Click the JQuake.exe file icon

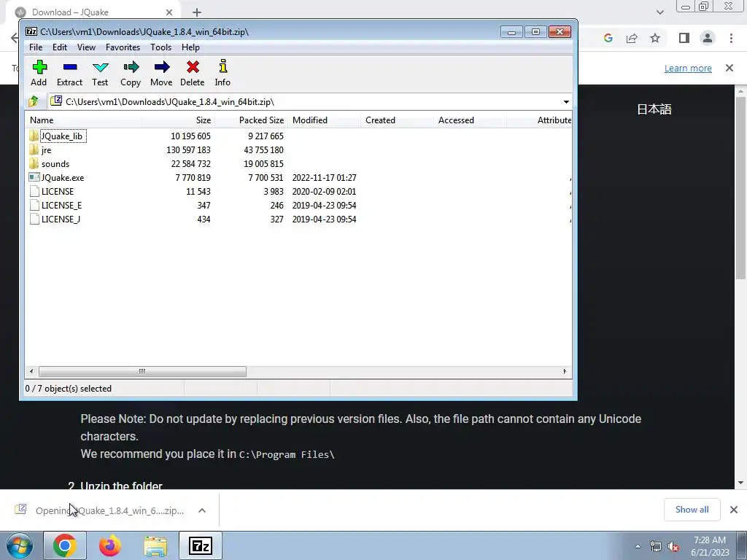point(34,177)
